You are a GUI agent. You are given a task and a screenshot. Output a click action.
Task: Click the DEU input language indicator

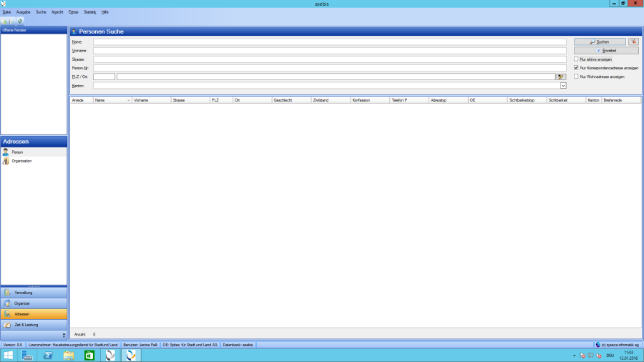coord(610,356)
